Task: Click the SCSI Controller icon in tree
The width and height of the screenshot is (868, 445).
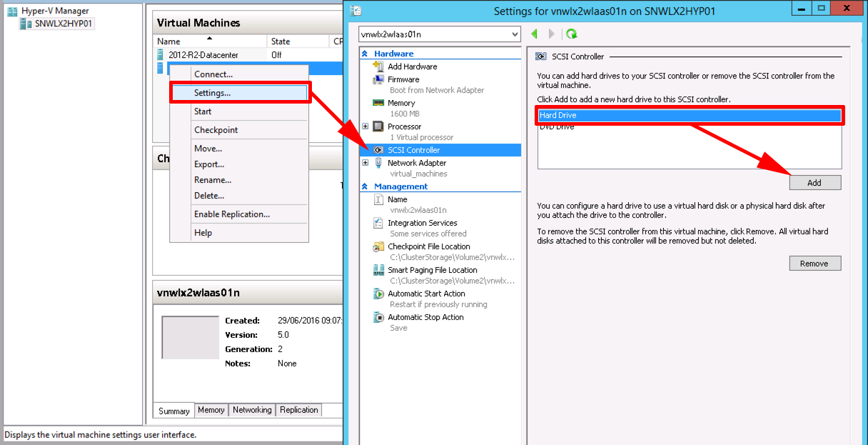Action: (x=378, y=150)
